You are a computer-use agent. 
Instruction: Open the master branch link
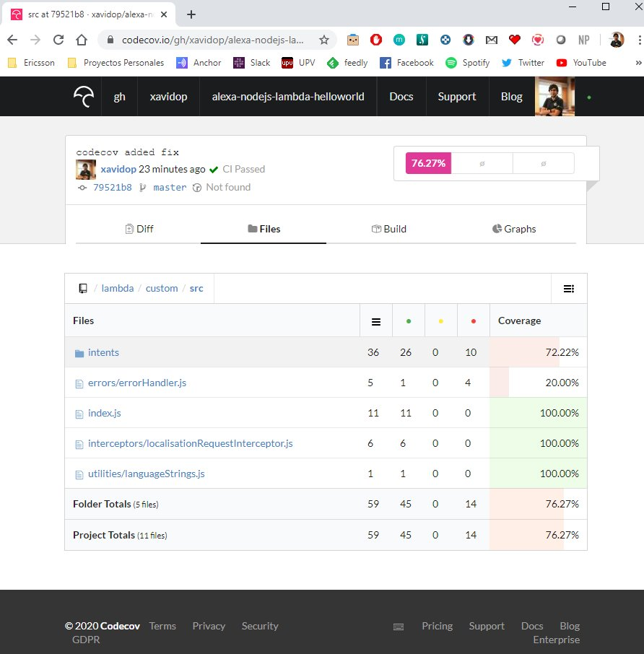click(x=170, y=187)
